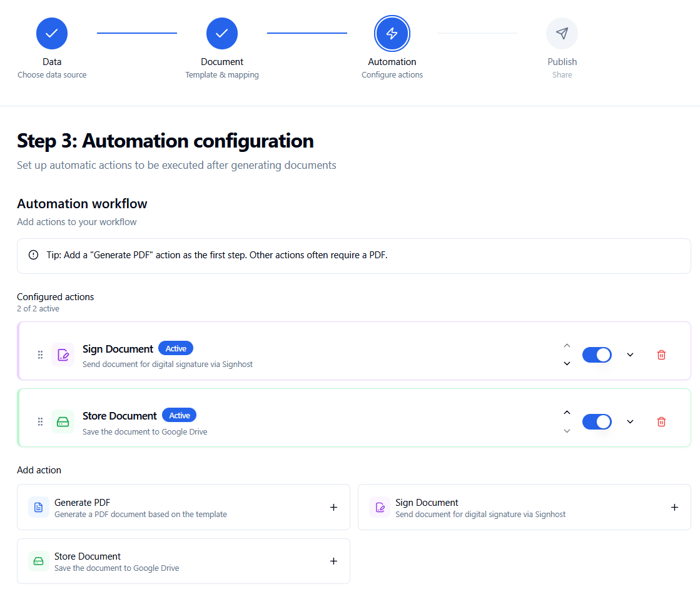Delete the Store Document action
700x604 pixels.
[x=661, y=422]
